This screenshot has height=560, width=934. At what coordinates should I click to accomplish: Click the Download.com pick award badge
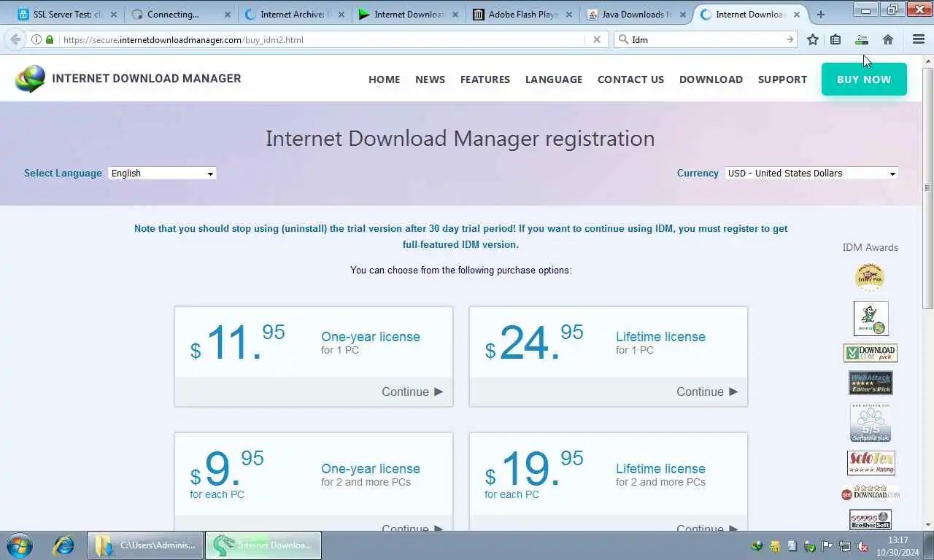(x=871, y=353)
